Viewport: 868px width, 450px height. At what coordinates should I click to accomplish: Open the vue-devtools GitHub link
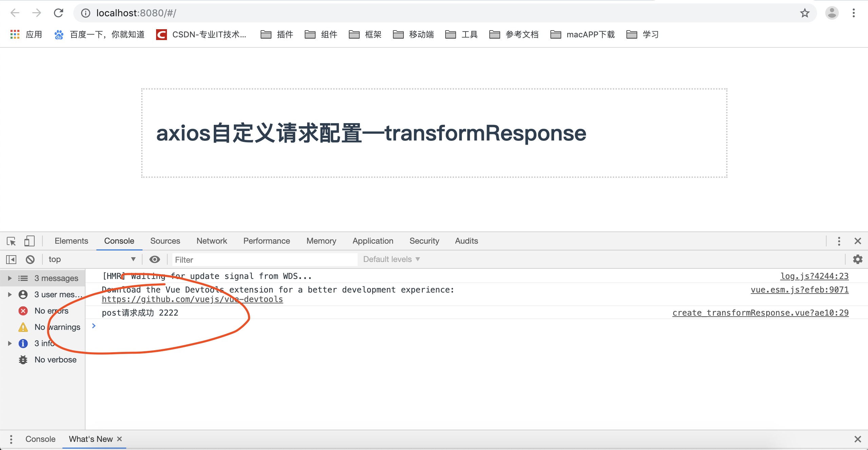pyautogui.click(x=192, y=299)
